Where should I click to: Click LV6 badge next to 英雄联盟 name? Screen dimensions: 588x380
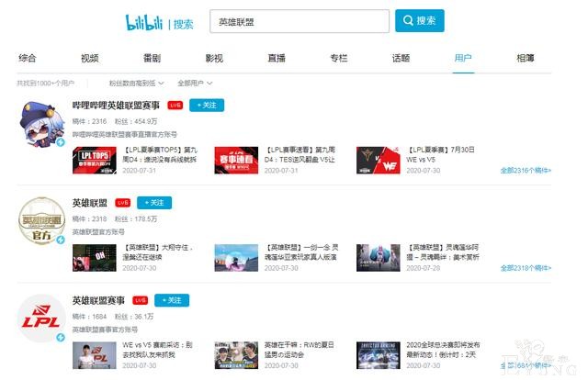click(122, 203)
